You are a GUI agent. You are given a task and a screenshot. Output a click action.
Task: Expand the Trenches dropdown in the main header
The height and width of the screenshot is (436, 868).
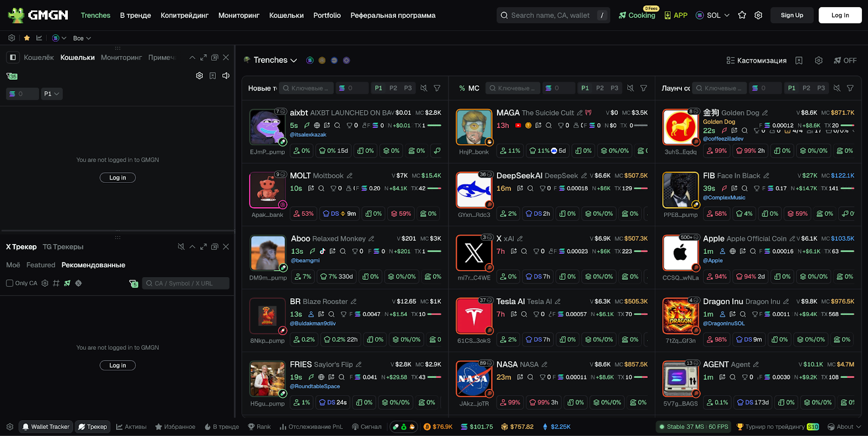[x=275, y=60]
